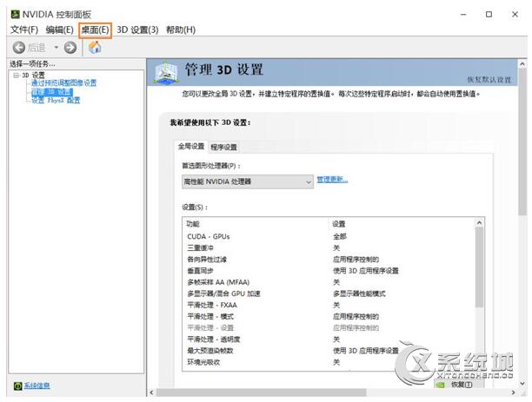Image resolution: width=532 pixels, height=402 pixels.
Task: Open the 桌面(E) menu
Action: click(95, 30)
